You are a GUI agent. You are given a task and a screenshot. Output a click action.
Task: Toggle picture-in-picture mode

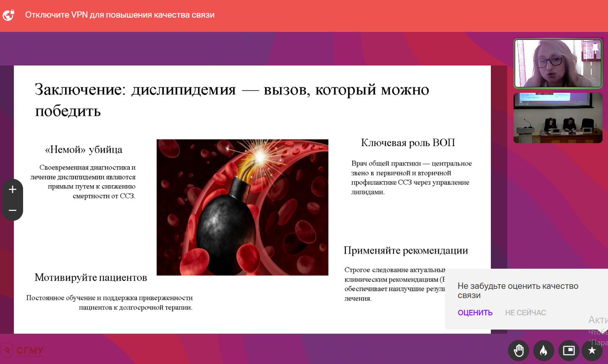[x=569, y=350]
